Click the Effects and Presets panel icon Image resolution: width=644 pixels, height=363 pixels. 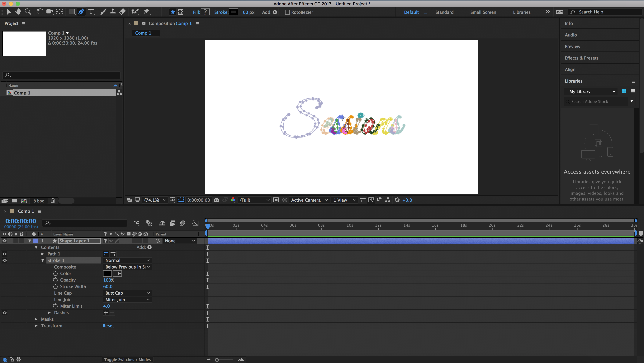point(581,58)
